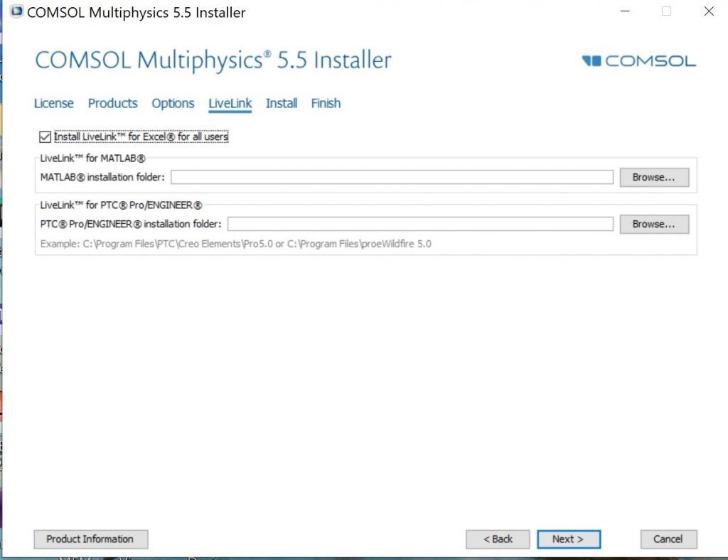Viewport: 728px width, 560px height.
Task: Click the COMSOL installer title bar icon
Action: (x=16, y=11)
